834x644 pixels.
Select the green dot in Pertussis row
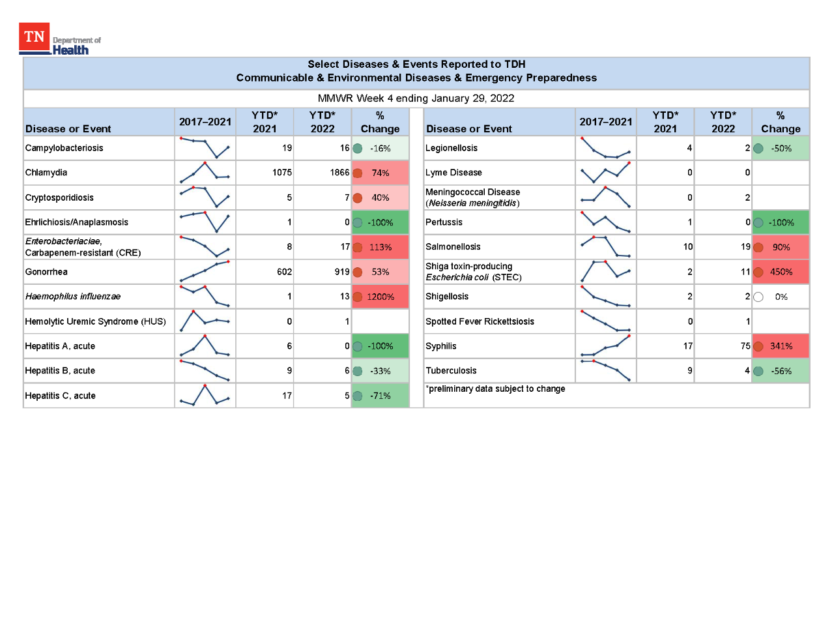(x=758, y=223)
